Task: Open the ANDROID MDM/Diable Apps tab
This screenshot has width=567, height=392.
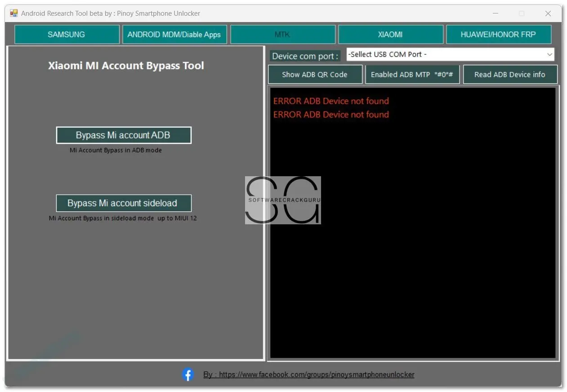Action: tap(174, 35)
